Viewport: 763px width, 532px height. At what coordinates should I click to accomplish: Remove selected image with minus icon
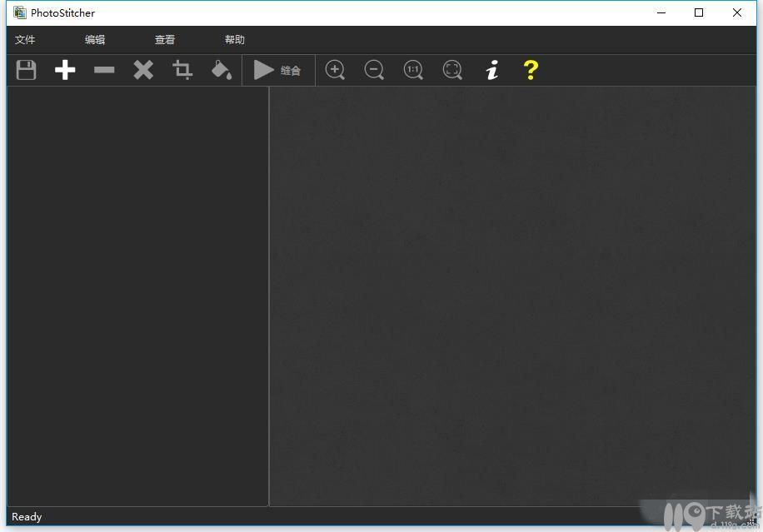104,70
